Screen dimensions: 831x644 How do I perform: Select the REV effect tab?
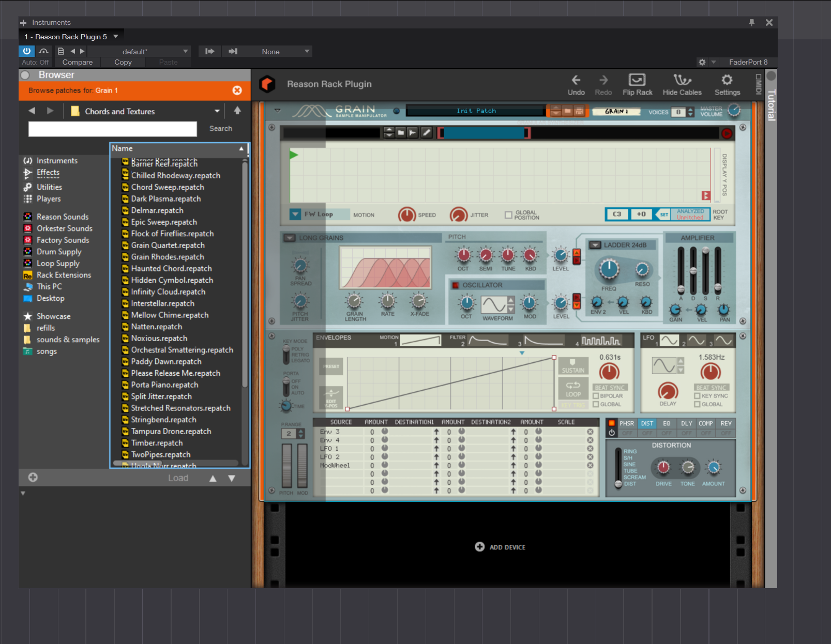tap(726, 423)
